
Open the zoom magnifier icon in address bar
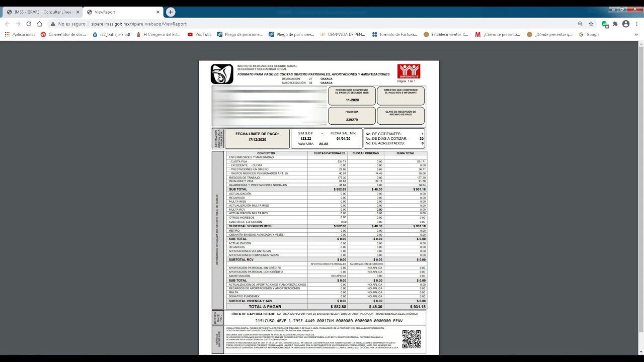pyautogui.click(x=580, y=24)
